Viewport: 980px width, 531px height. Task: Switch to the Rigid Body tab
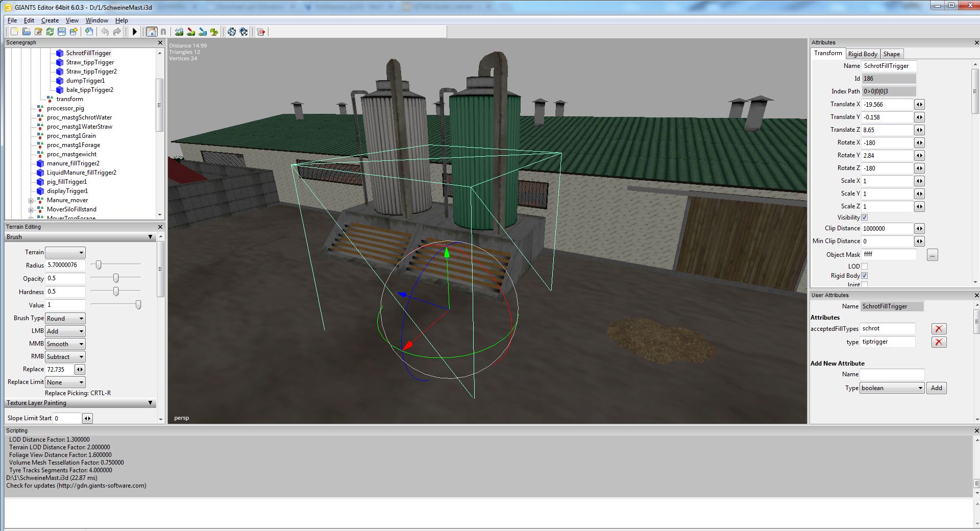coord(863,54)
